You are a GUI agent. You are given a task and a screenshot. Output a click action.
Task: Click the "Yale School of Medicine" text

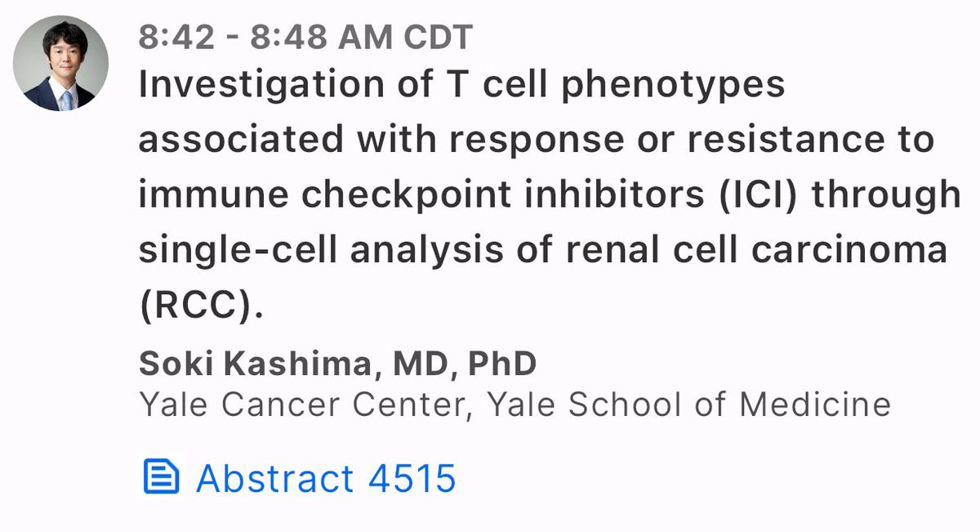pos(688,405)
